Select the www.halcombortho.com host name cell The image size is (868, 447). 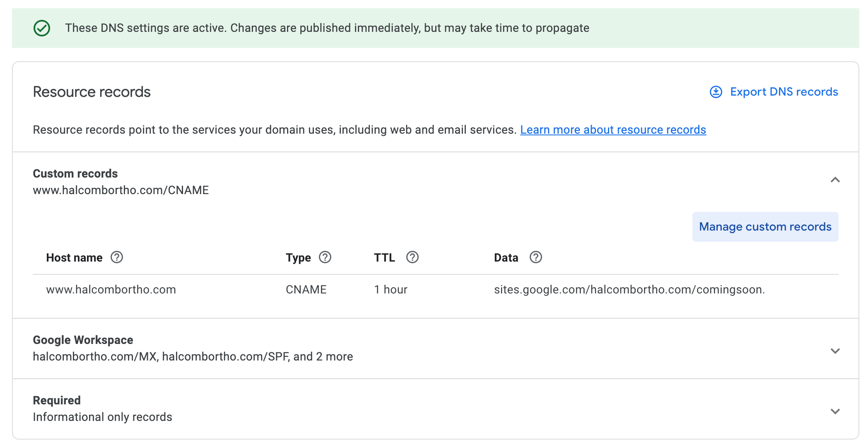(x=111, y=290)
